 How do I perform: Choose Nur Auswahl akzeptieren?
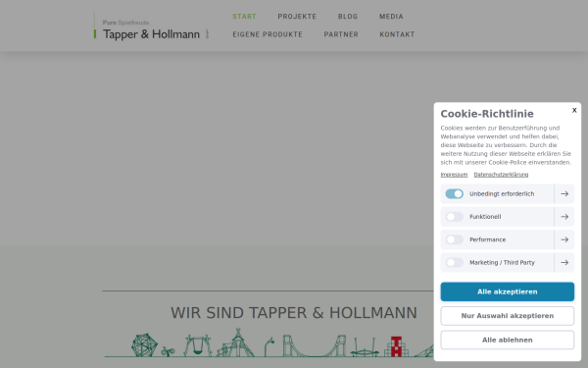point(507,316)
